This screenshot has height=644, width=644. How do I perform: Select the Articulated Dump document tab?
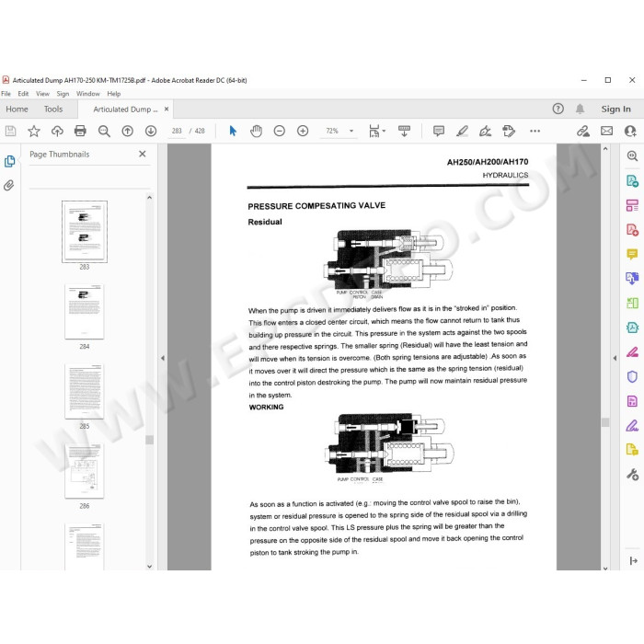[x=125, y=109]
